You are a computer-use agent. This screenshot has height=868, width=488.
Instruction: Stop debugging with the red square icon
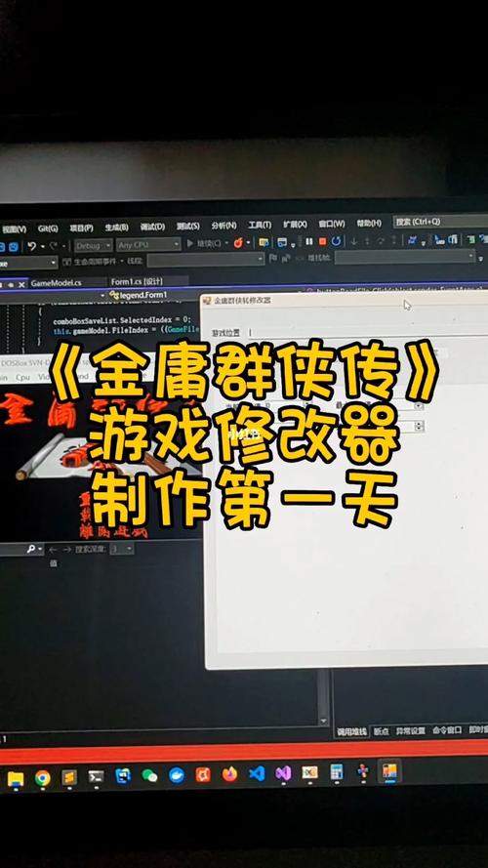pos(322,241)
